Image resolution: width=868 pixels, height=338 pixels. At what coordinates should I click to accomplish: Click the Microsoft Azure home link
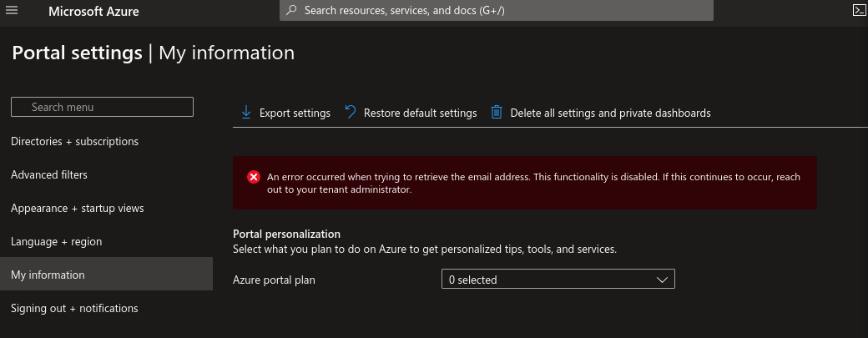point(93,12)
